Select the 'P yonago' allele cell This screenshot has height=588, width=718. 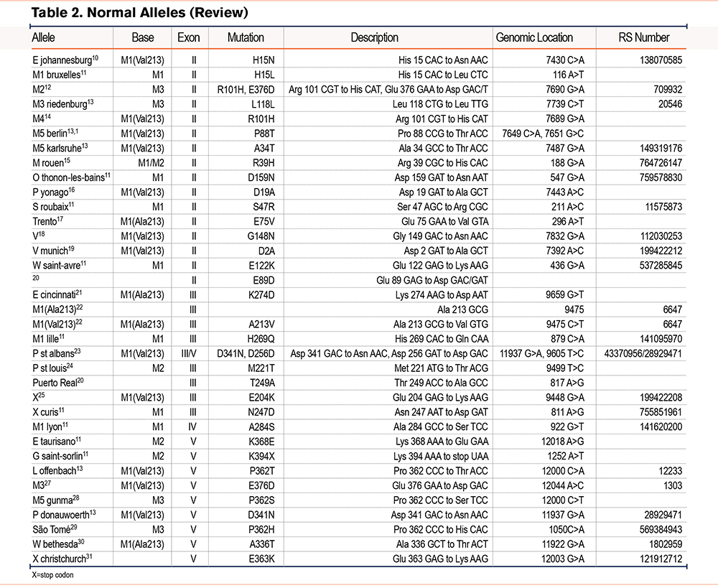(50, 192)
